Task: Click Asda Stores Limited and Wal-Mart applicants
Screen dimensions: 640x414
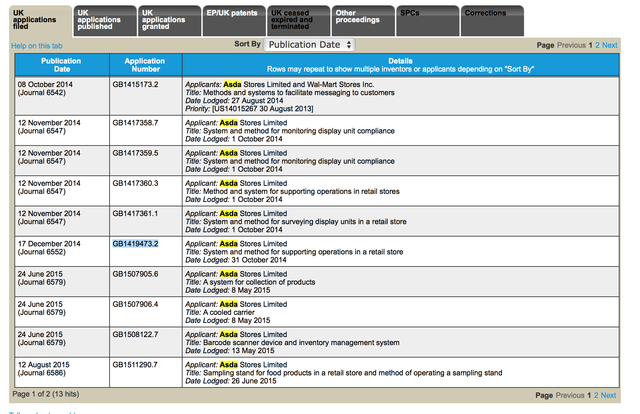Action: (280, 85)
